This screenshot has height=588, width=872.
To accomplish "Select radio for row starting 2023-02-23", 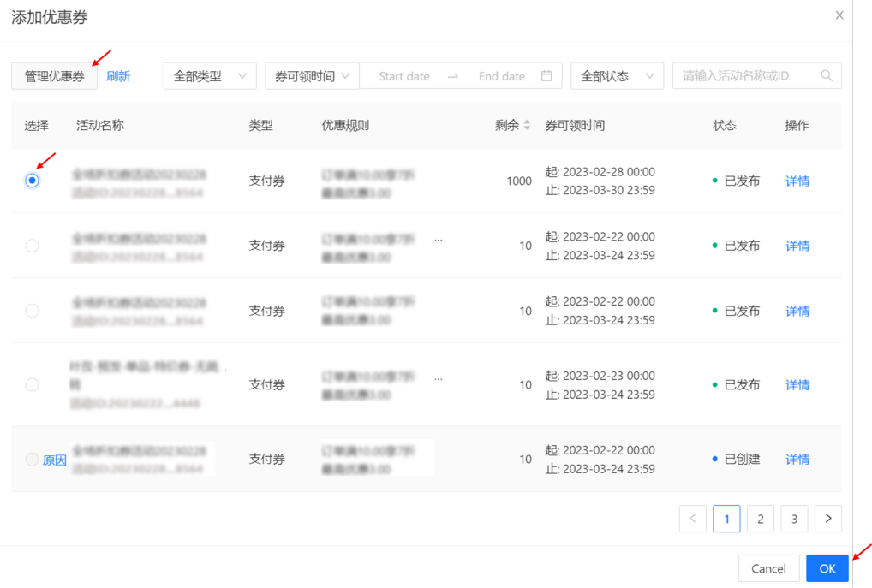I will tap(33, 384).
